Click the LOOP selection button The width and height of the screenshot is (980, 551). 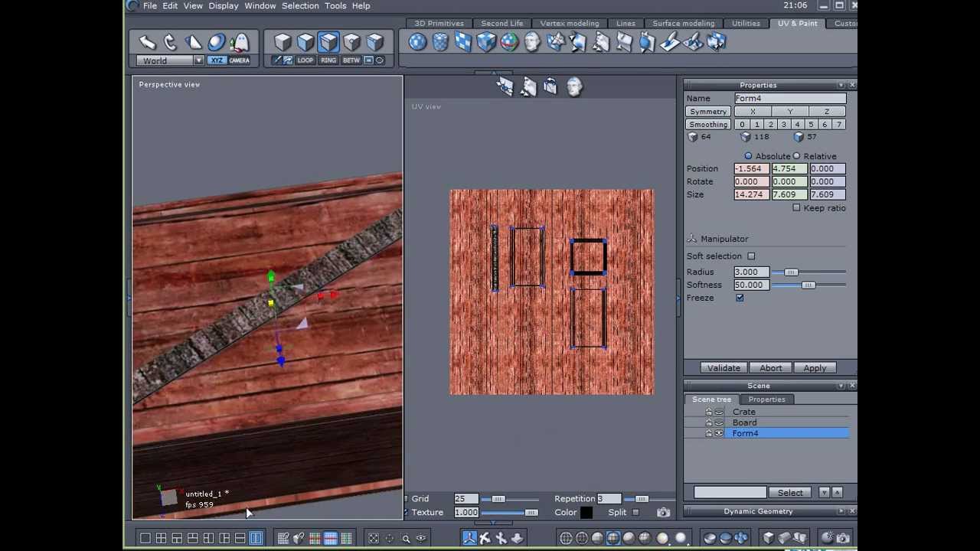point(305,60)
